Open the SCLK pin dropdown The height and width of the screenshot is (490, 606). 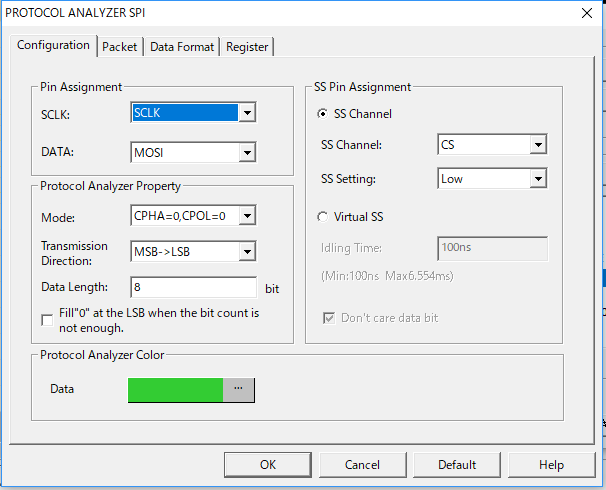click(x=247, y=113)
